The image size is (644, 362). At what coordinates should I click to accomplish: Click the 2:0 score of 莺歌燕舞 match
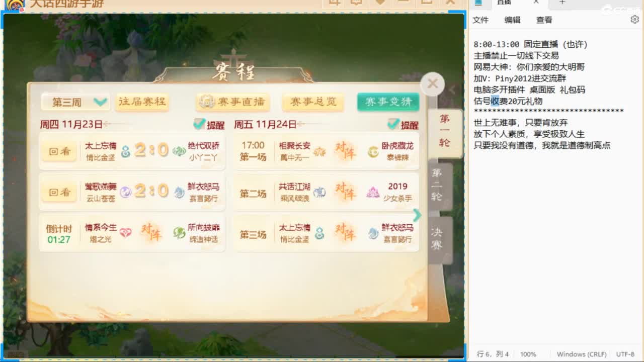[152, 191]
